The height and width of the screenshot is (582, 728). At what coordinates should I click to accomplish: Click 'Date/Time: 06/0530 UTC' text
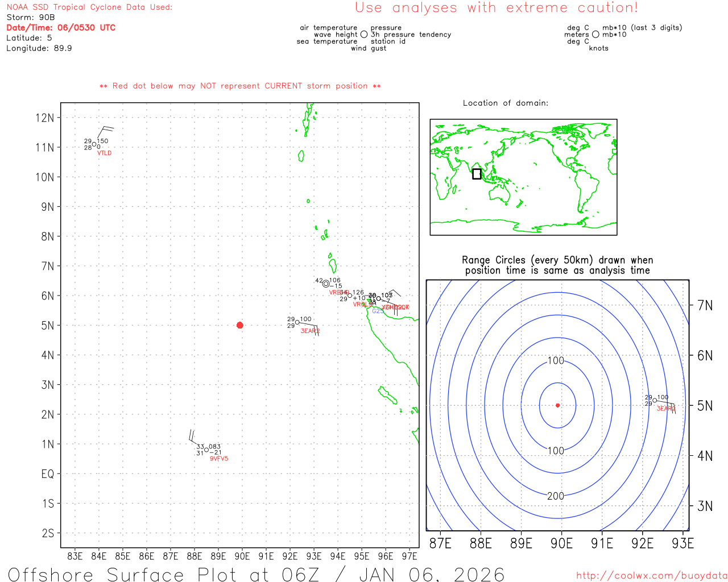click(x=61, y=28)
